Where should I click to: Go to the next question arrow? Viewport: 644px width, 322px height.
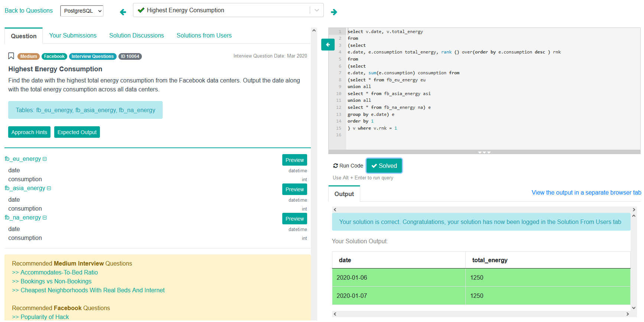click(x=334, y=12)
